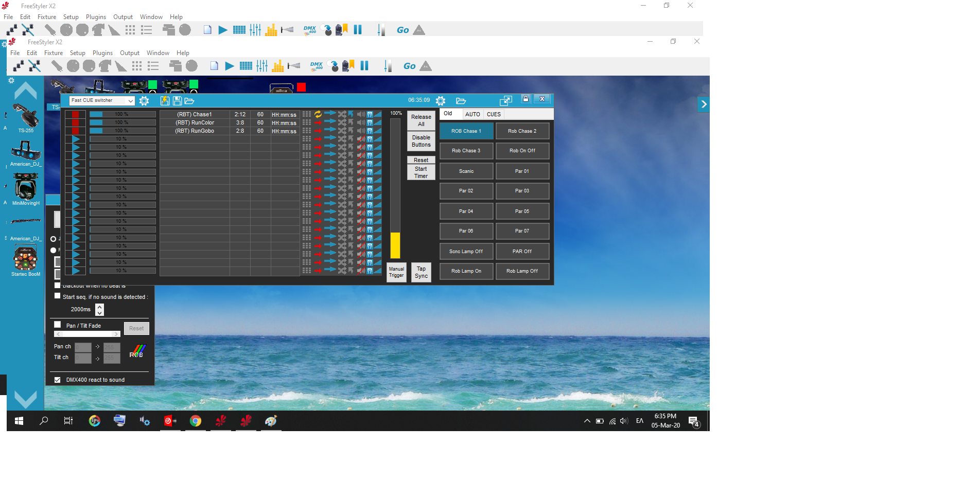Viewport: 980px width, 498px height.
Task: Uncheck DMX400 react to sound
Action: pyautogui.click(x=58, y=380)
